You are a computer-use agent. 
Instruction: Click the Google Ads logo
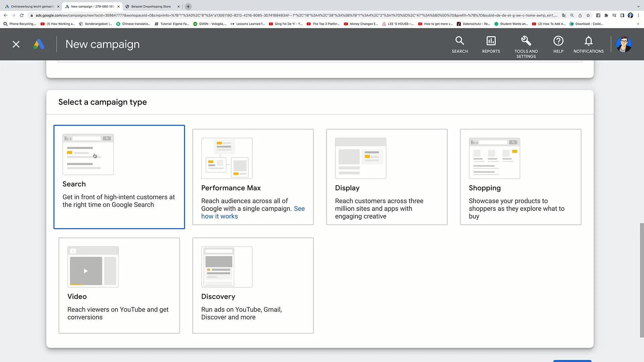pyautogui.click(x=39, y=44)
